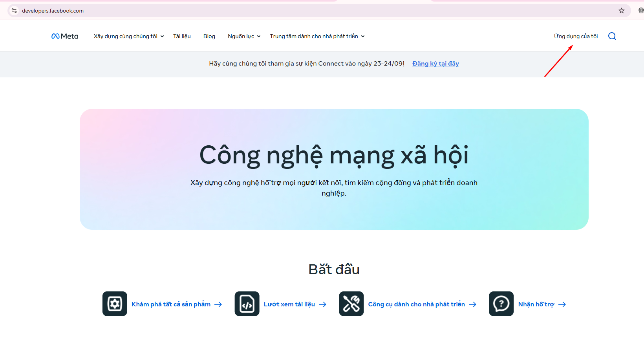Click Đăng ký tại đây link
The image size is (644, 337).
(435, 64)
